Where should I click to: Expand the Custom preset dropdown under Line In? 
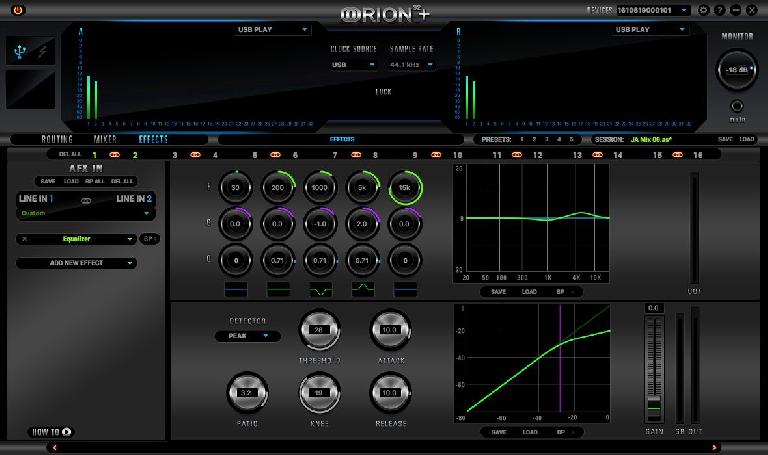tap(86, 214)
